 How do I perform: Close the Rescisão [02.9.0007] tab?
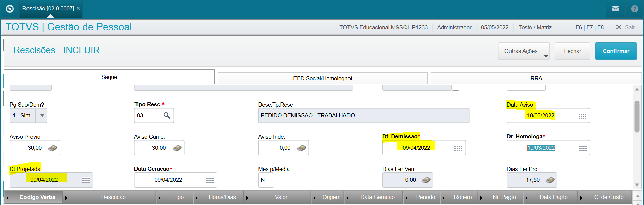tap(78, 8)
